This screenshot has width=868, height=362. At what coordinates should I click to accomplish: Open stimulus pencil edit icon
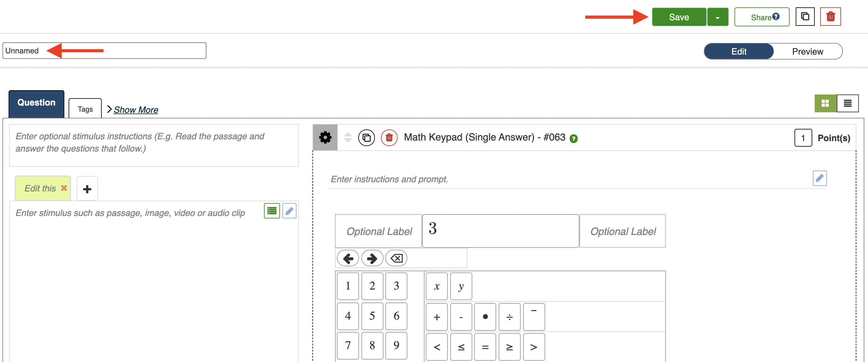click(289, 211)
